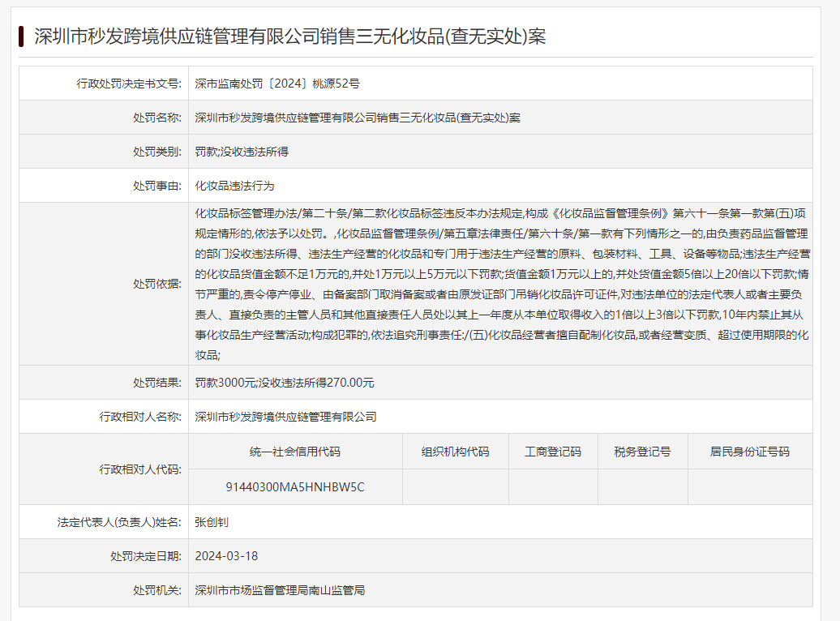Click the legal representative name 张创钊
Viewport: 840px width, 621px height.
coord(212,522)
